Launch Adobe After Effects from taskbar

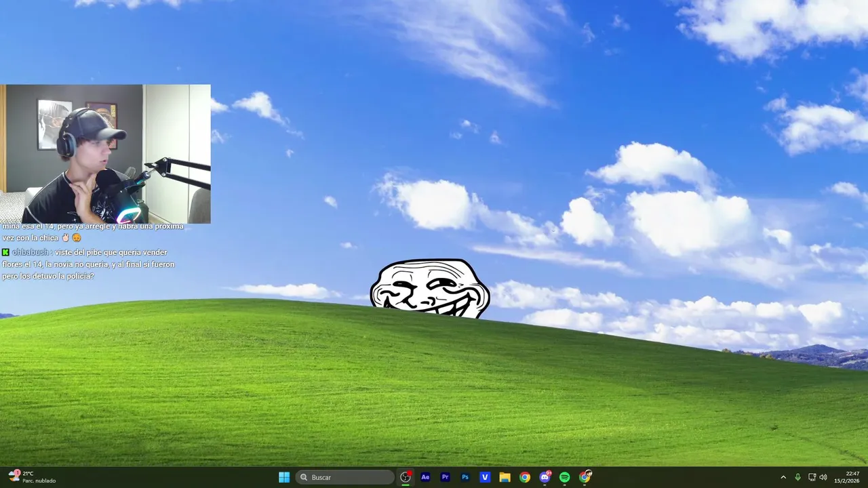tap(425, 477)
